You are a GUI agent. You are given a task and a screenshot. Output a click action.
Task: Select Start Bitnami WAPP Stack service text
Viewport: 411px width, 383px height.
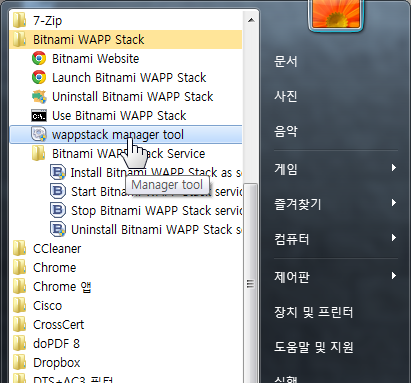tap(156, 192)
